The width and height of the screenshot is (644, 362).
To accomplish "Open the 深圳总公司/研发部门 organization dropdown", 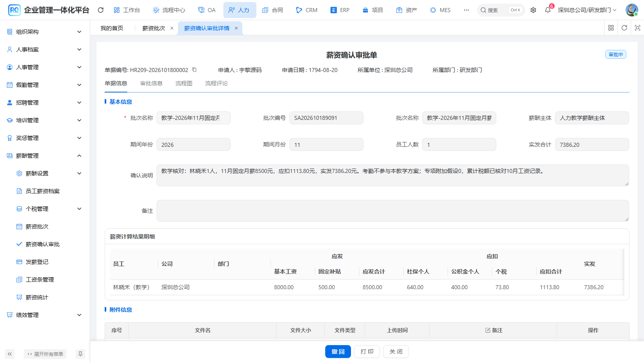I will coord(587,10).
